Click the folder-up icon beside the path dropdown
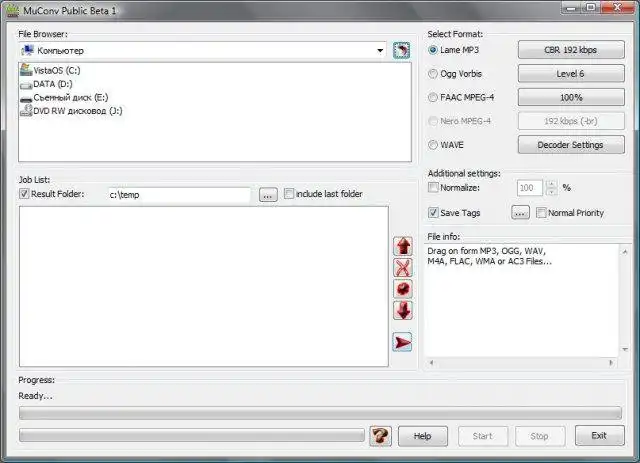640x463 pixels. [401, 51]
